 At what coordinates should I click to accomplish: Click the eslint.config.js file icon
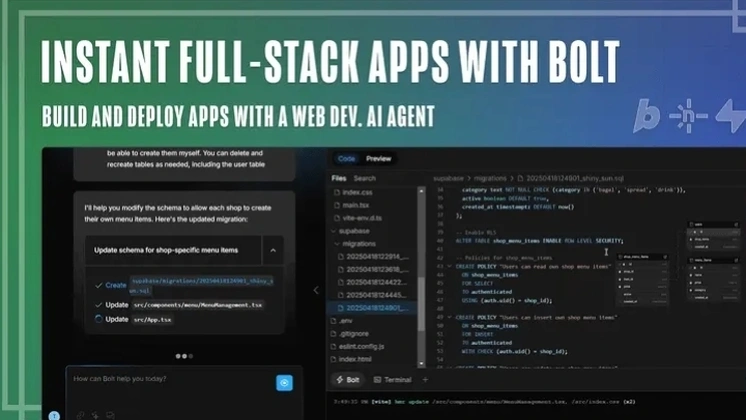(334, 345)
